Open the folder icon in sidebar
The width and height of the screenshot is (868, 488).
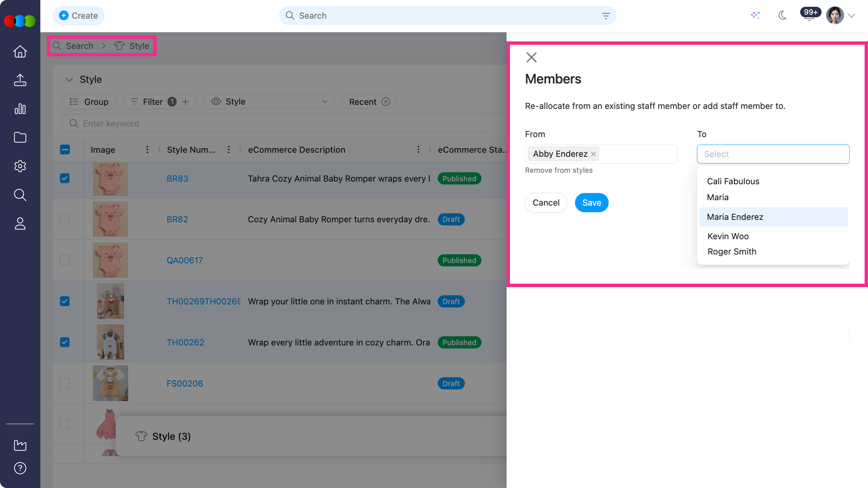point(20,137)
